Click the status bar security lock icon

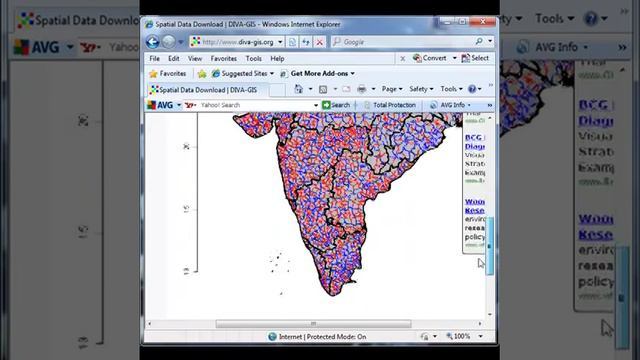pos(425,336)
